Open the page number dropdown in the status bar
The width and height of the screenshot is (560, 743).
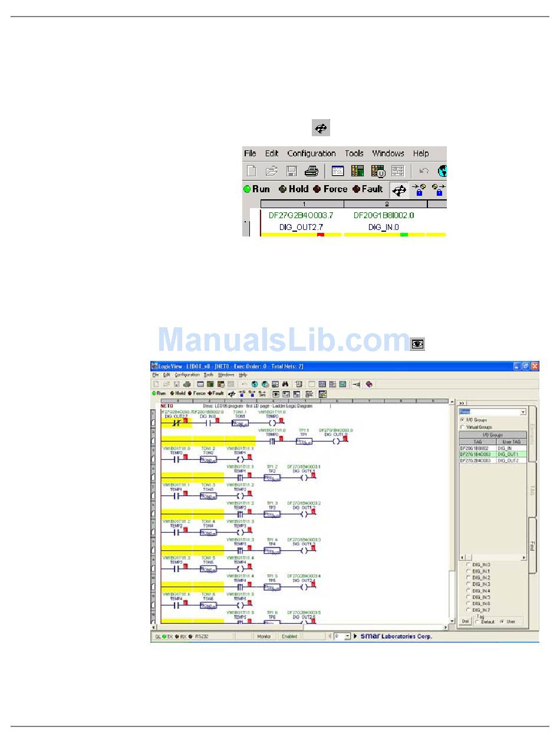347,636
